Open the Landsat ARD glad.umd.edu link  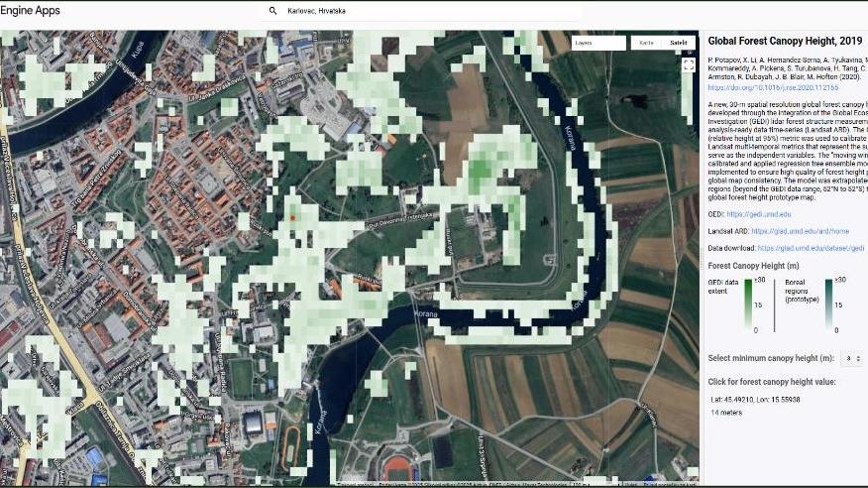[801, 231]
